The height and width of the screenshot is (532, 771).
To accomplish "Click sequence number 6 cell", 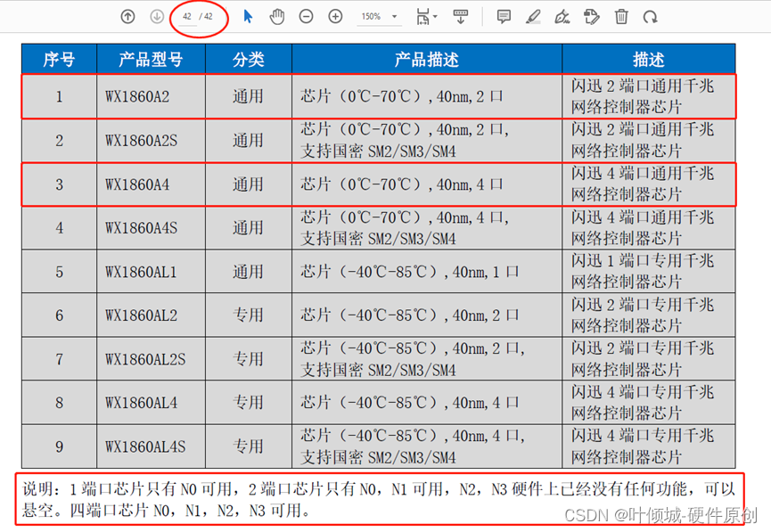I will [59, 315].
